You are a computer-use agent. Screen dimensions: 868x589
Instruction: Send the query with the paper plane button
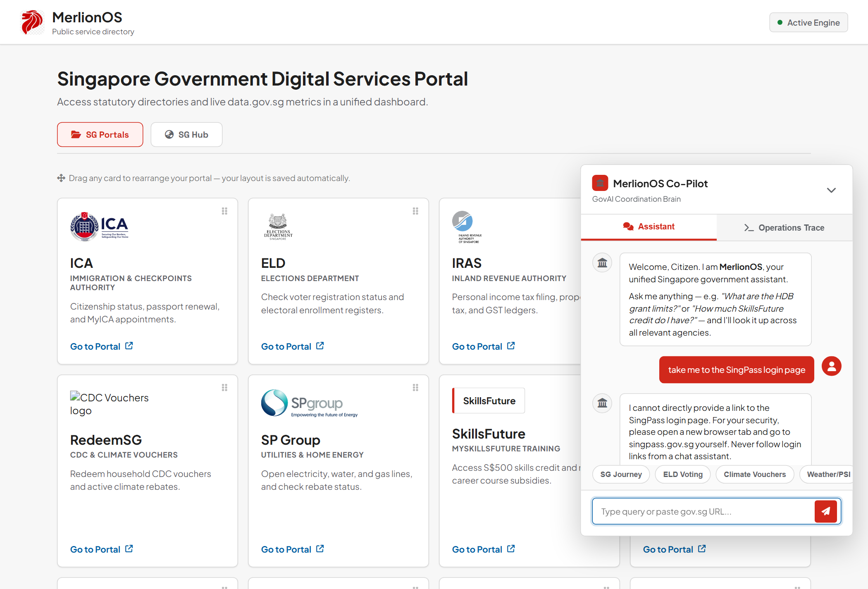(825, 511)
